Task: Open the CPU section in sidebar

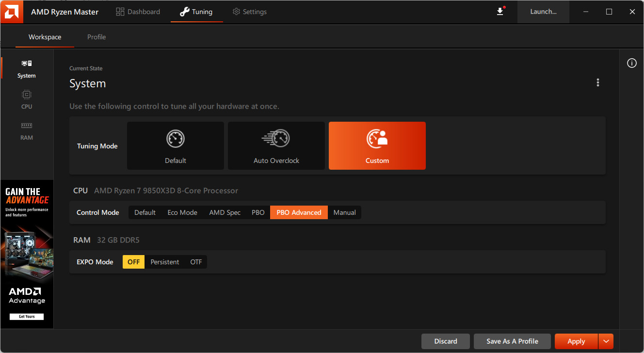Action: [x=27, y=100]
